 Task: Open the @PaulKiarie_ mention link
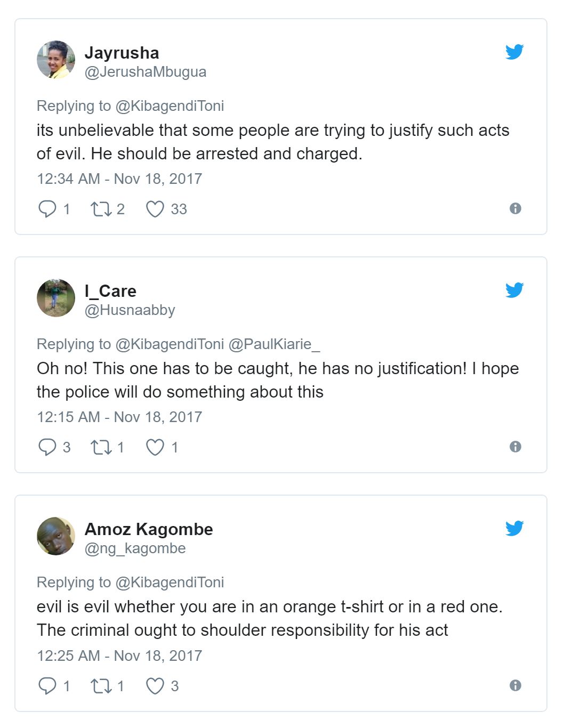click(x=274, y=344)
